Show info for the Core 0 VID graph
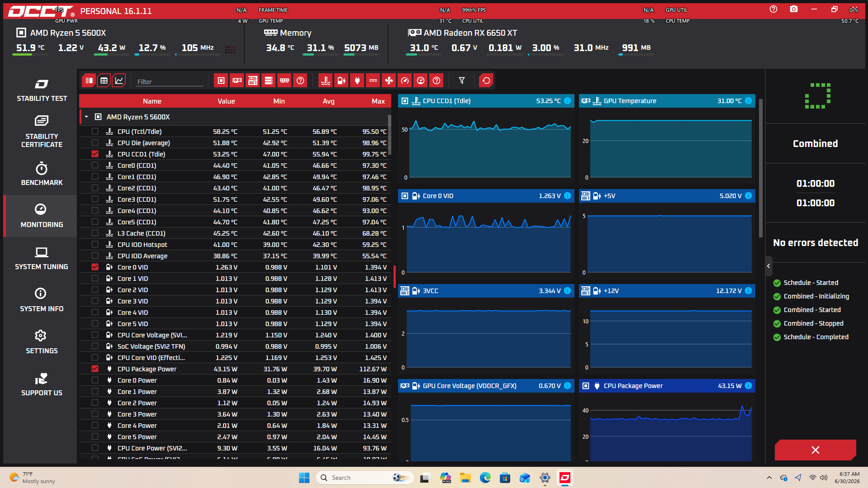Viewport: 868px width, 488px height. pyautogui.click(x=568, y=196)
